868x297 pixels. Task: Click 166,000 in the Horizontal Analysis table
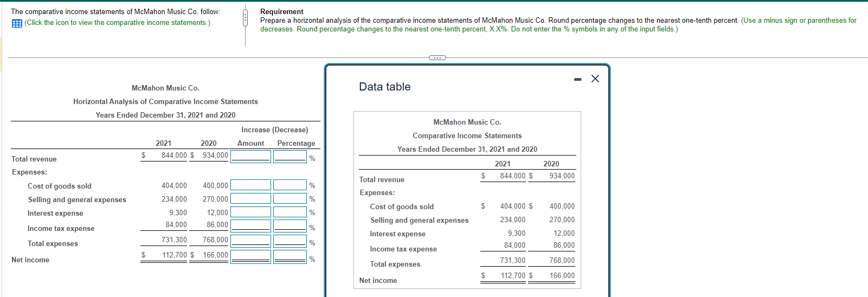click(215, 255)
